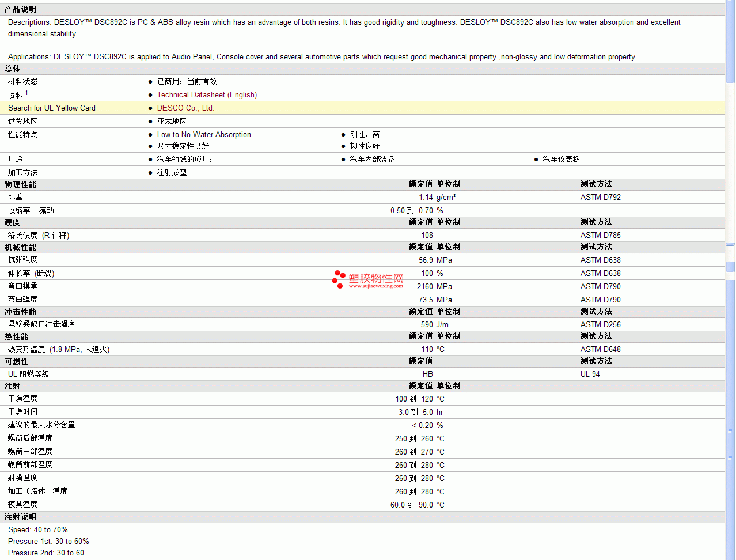Click the 0.50 到 0.70 % shrinkage value
This screenshot has width=736, height=560.
tap(417, 211)
